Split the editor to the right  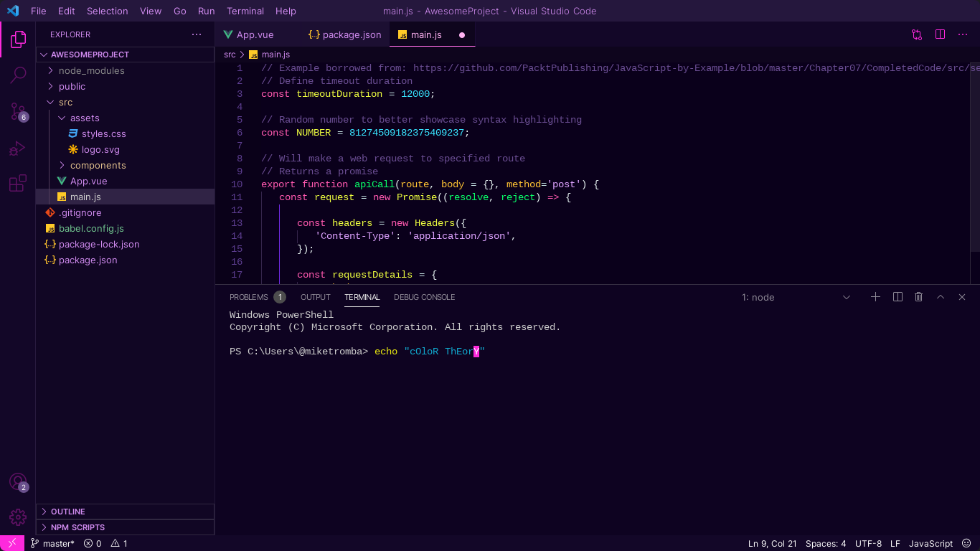[940, 34]
